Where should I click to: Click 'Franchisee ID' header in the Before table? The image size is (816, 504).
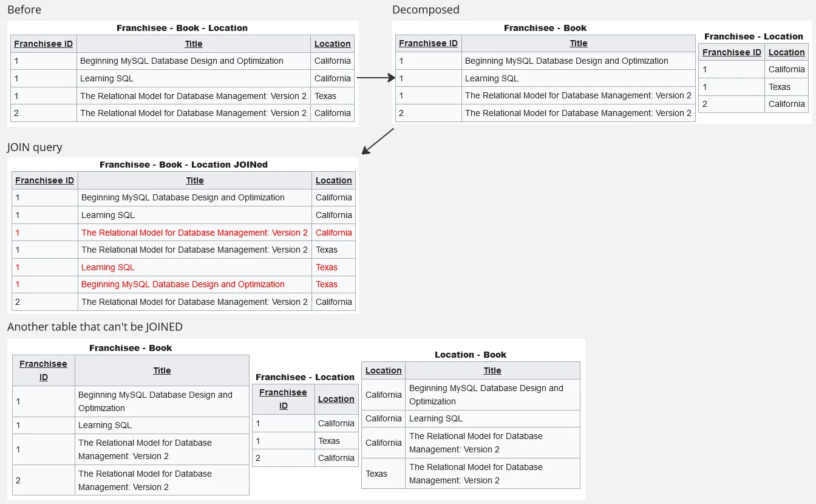coord(43,44)
